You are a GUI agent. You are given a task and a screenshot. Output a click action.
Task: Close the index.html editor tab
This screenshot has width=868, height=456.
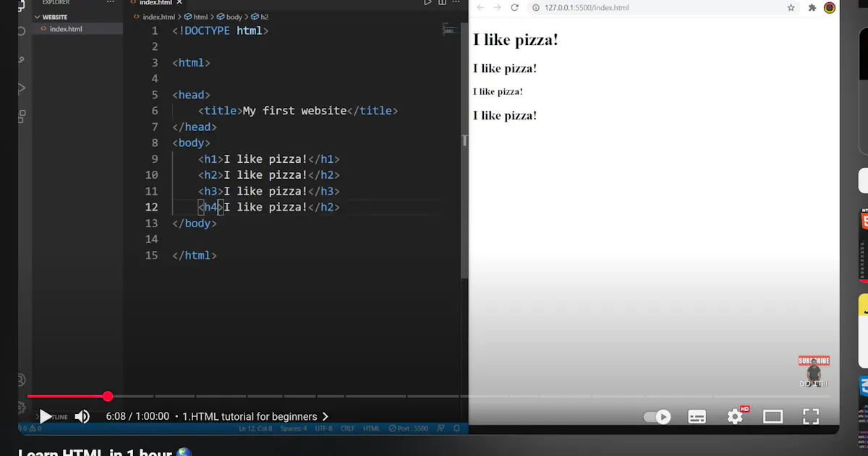point(179,3)
